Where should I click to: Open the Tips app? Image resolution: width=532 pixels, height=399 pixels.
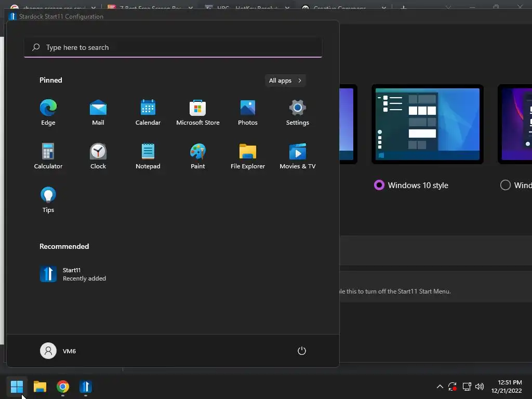[x=48, y=200]
